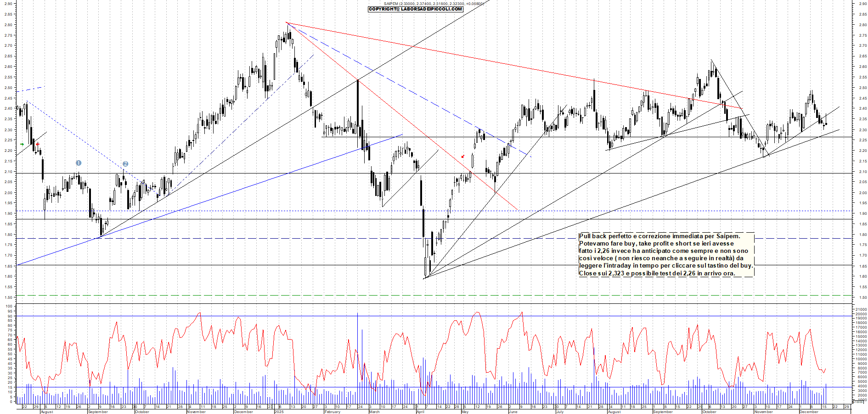Click the 100 level on the oscillator scale
Screen dimensions: 868x414
tap(9, 306)
